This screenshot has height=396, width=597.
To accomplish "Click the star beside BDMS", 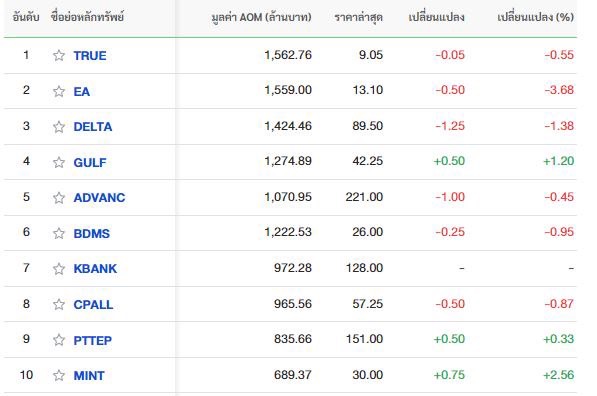I will (x=59, y=233).
